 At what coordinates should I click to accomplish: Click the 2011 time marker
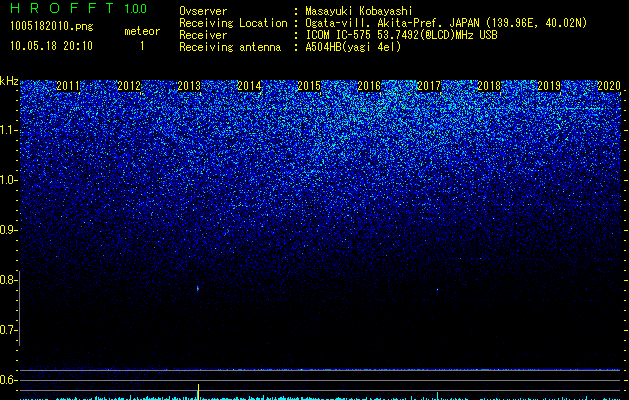click(68, 85)
